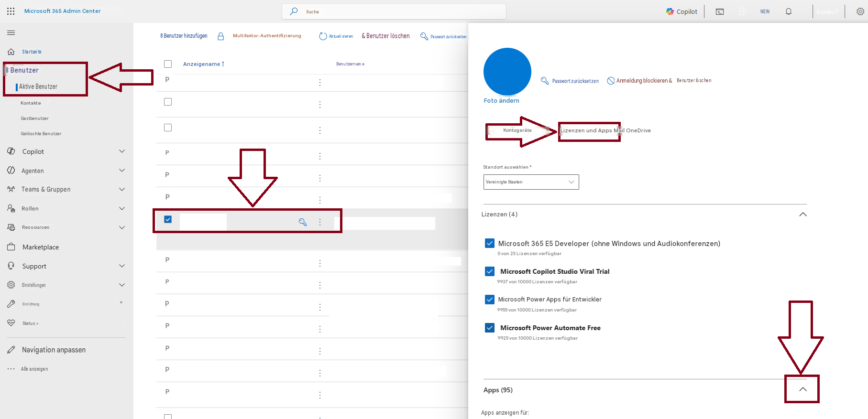The height and width of the screenshot is (419, 868).
Task: Click Benutzer hinzufügen in the toolbar
Action: click(184, 36)
